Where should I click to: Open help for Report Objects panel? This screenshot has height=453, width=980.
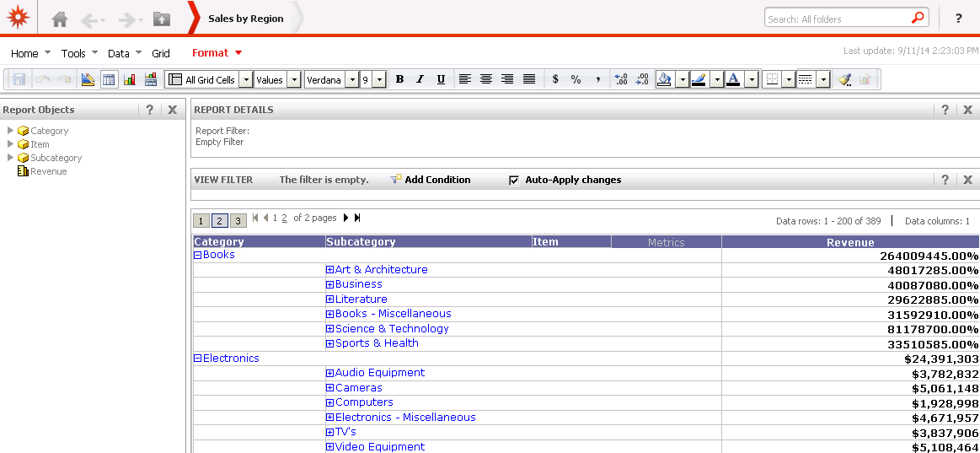149,110
